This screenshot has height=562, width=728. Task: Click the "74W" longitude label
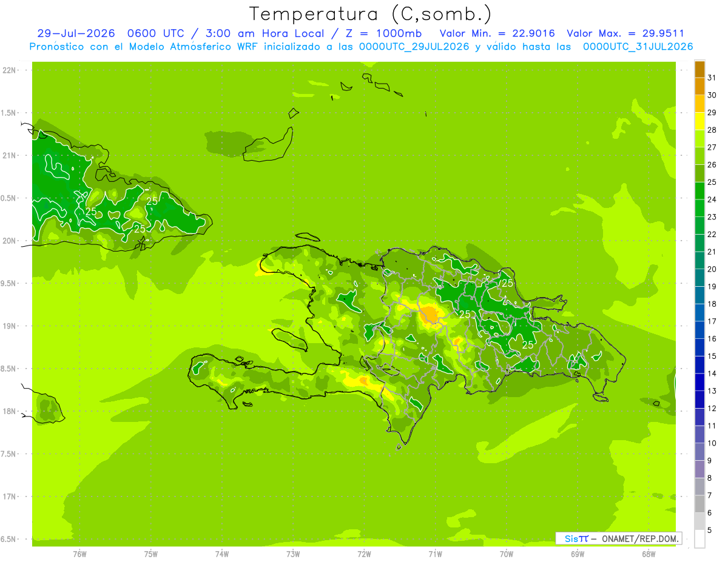[x=222, y=554]
